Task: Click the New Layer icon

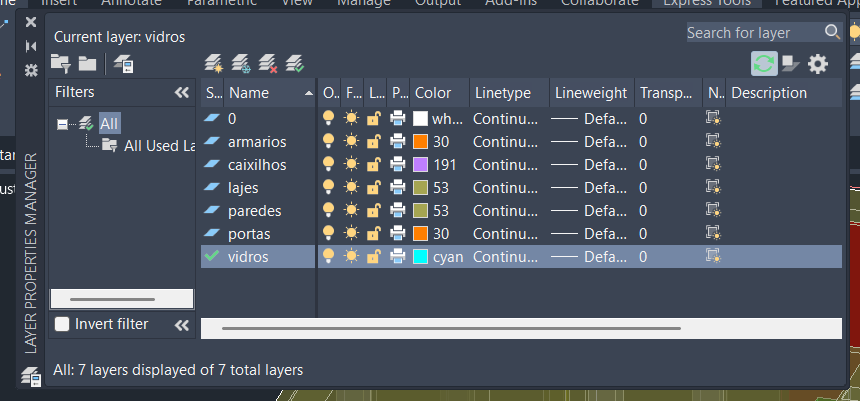Action: (x=212, y=64)
